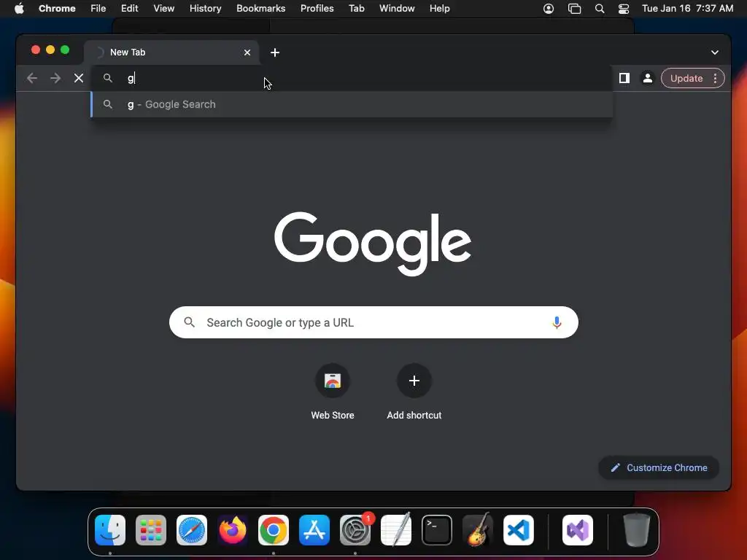Screen dimensions: 747x560
Task: Launch Terminal from the Dock
Action: [437, 530]
